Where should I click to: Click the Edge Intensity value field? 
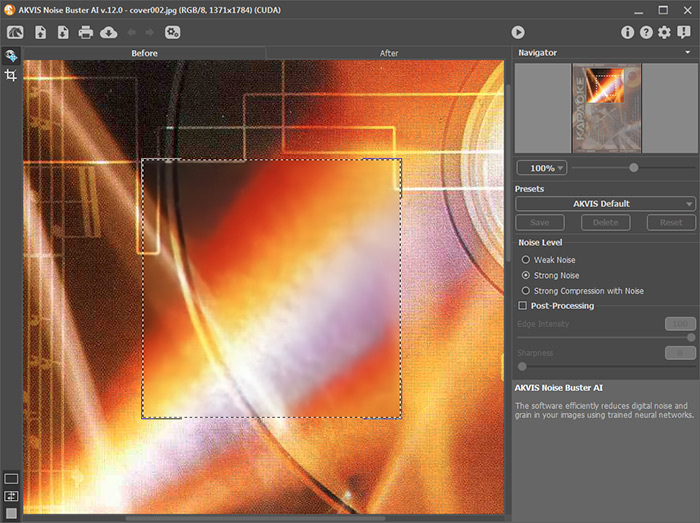click(x=680, y=324)
